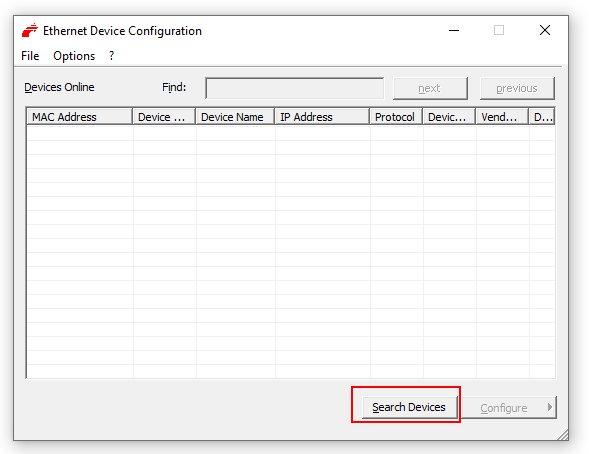The image size is (589, 454).
Task: Open the Options menu
Action: click(74, 56)
